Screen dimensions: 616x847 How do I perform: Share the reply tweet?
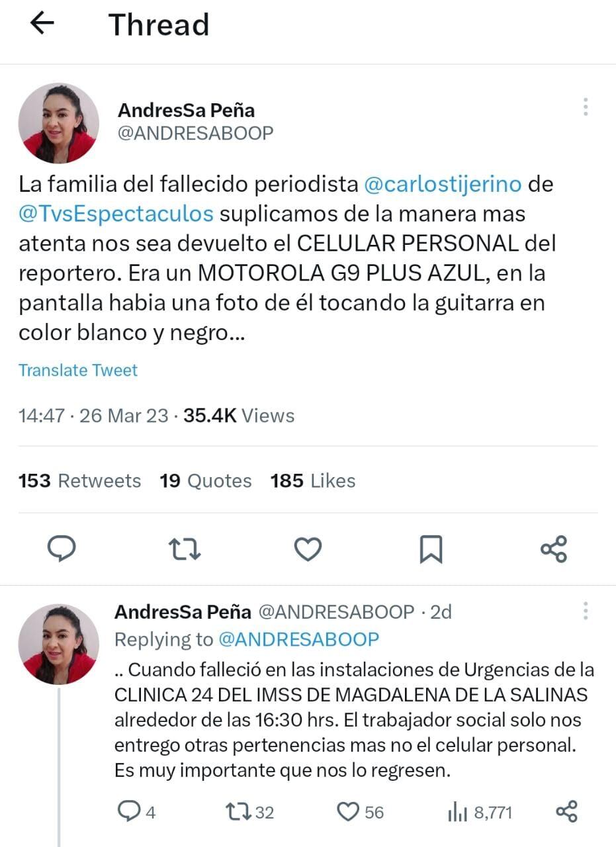[x=566, y=811]
